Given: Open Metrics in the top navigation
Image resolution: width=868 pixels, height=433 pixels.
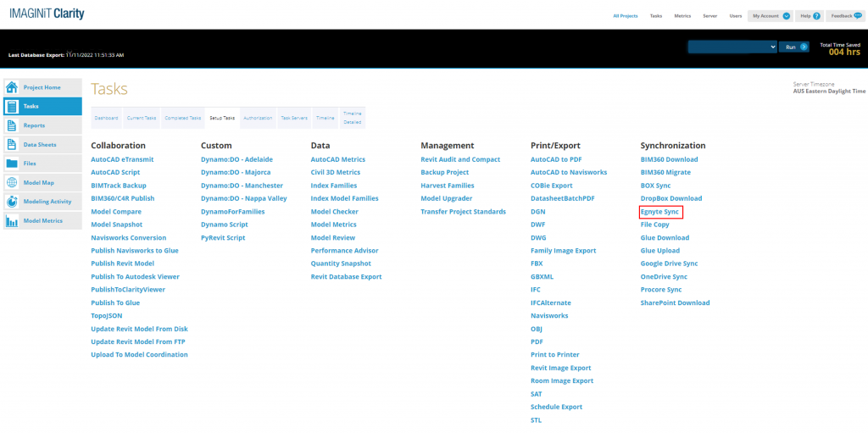Looking at the screenshot, I should pos(682,16).
